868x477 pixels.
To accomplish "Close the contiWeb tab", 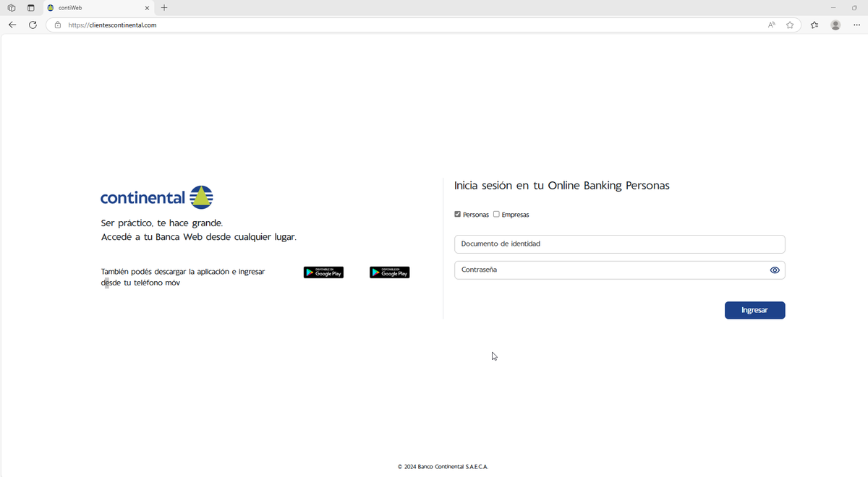I will 147,8.
